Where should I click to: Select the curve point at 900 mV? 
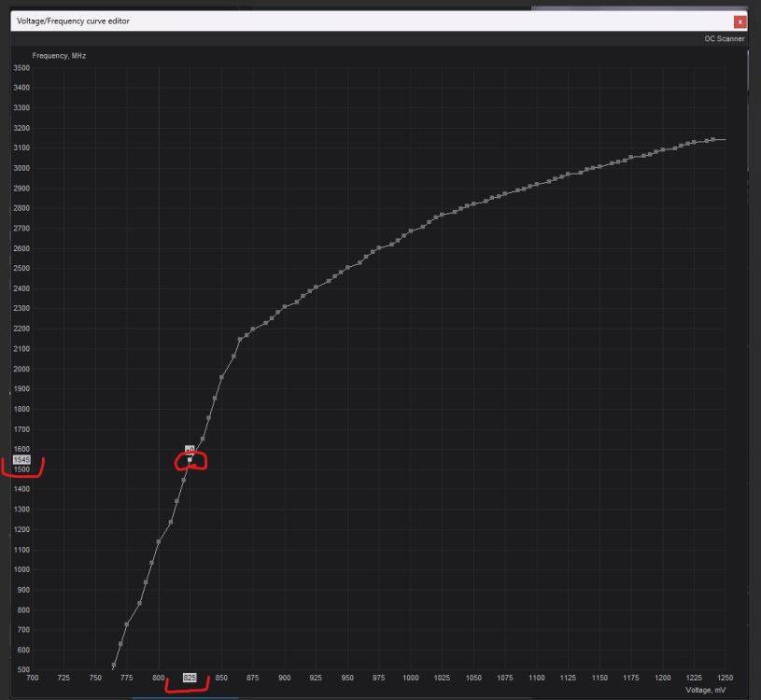(285, 307)
